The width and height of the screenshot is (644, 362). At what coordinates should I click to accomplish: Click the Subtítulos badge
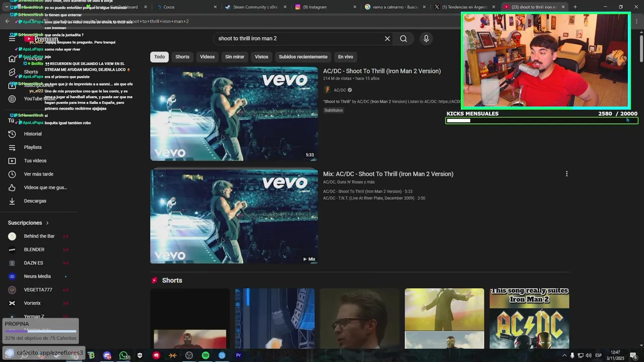click(334, 110)
